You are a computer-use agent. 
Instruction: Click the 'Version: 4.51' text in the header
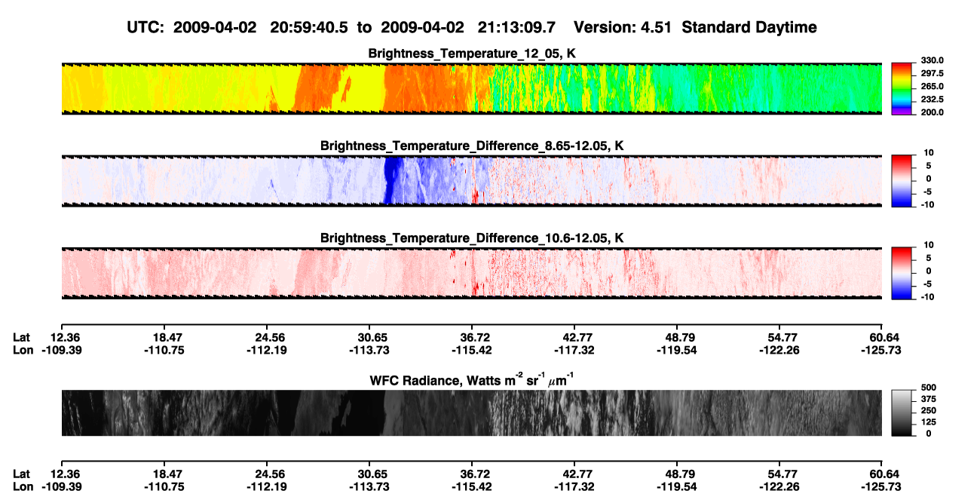point(622,27)
